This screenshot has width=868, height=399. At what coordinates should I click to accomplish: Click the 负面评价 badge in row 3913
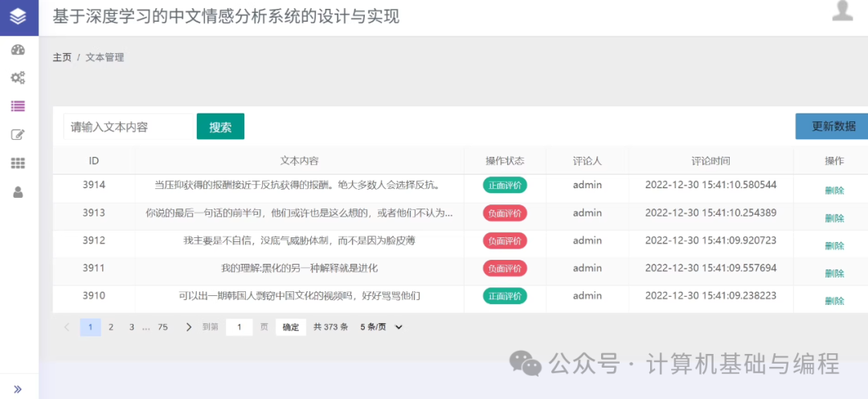point(505,213)
